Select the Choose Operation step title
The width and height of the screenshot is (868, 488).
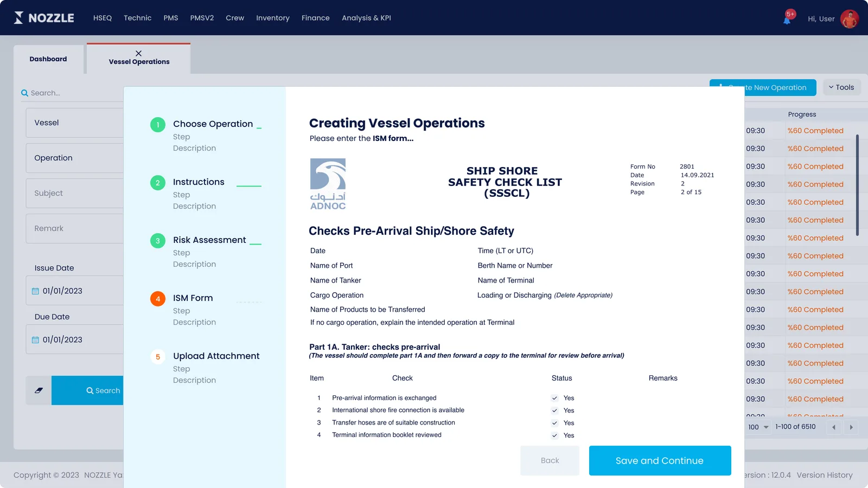click(x=213, y=124)
